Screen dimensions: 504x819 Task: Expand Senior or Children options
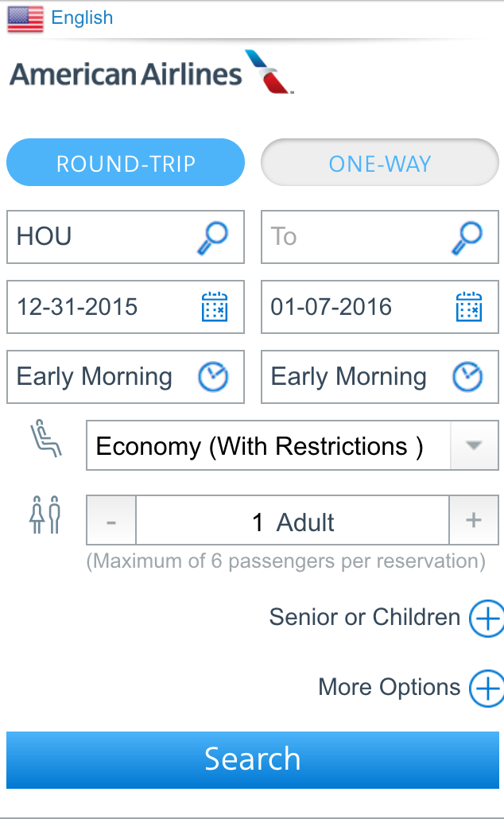[486, 618]
